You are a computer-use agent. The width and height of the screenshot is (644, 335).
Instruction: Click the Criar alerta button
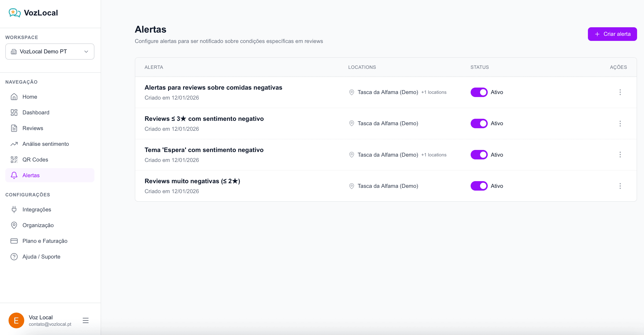(612, 34)
